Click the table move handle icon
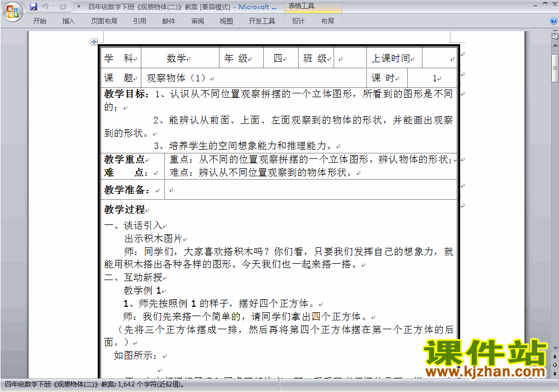 tap(94, 41)
